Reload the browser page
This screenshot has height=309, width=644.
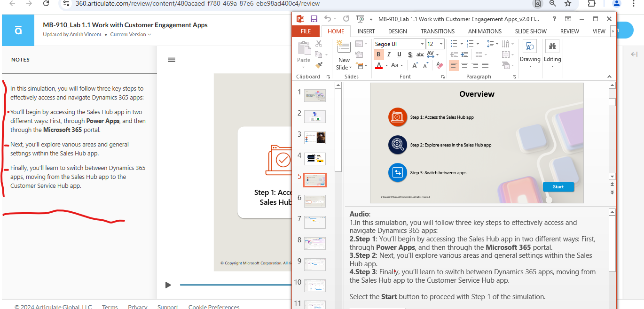coord(46,4)
